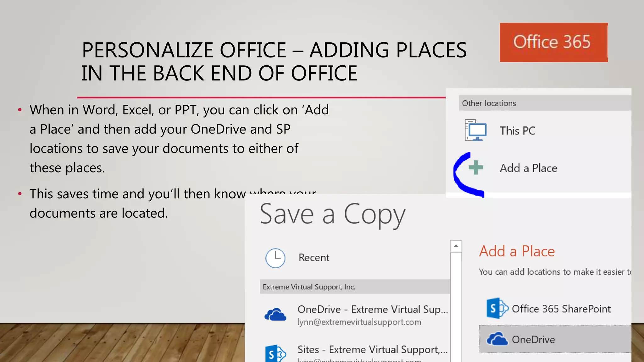Viewport: 644px width, 362px height.
Task: Click the lynn@extremevirtualsupport.com text under OneDrive
Action: click(x=359, y=322)
